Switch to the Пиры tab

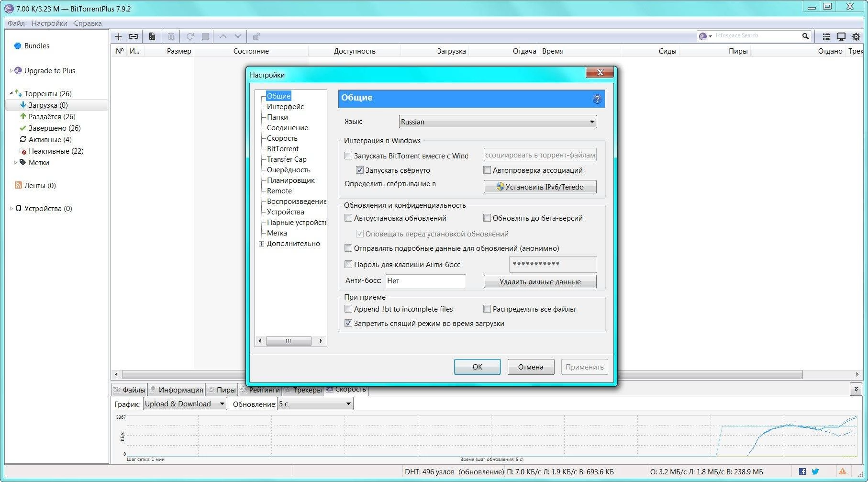[x=222, y=390]
